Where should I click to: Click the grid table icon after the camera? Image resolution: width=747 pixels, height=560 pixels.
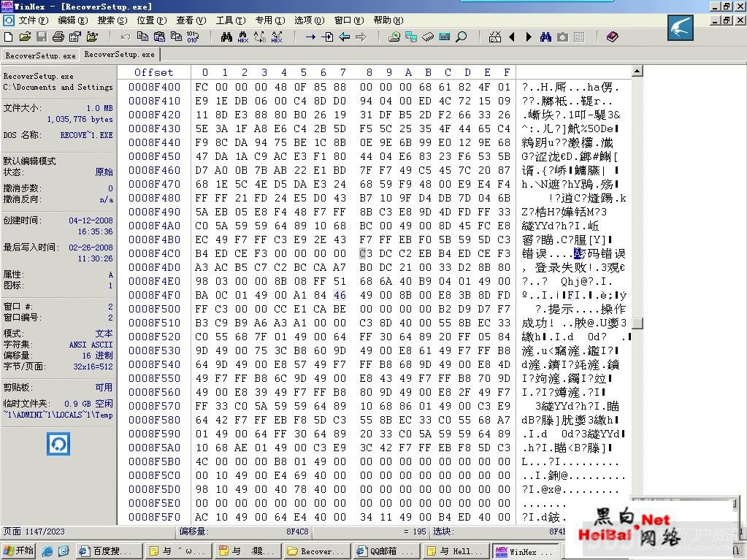pos(579,37)
